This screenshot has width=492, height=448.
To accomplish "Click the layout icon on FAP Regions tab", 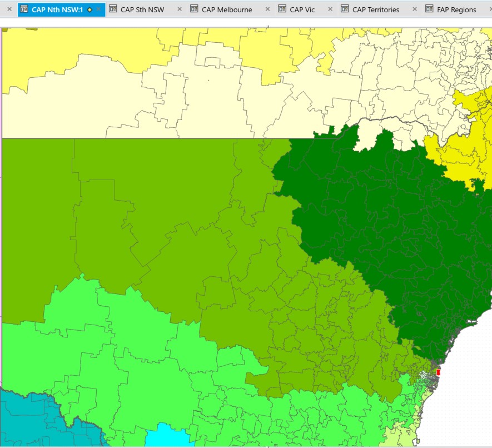I will click(x=429, y=9).
